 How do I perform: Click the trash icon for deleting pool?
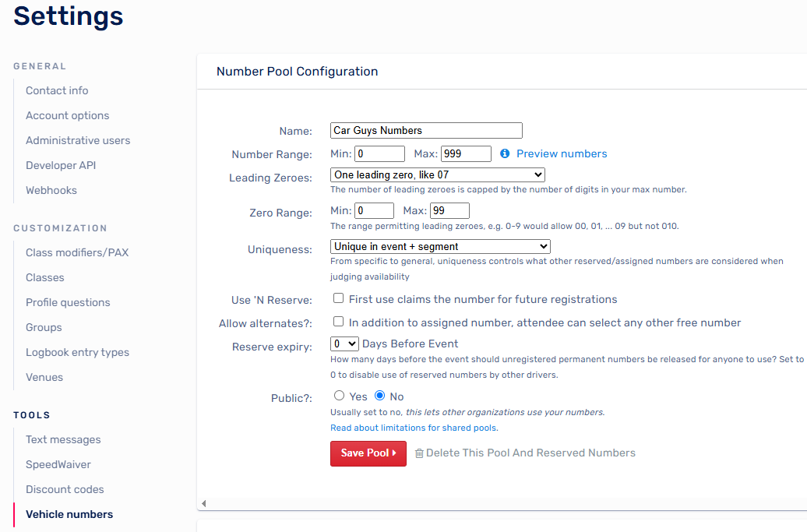(x=419, y=453)
